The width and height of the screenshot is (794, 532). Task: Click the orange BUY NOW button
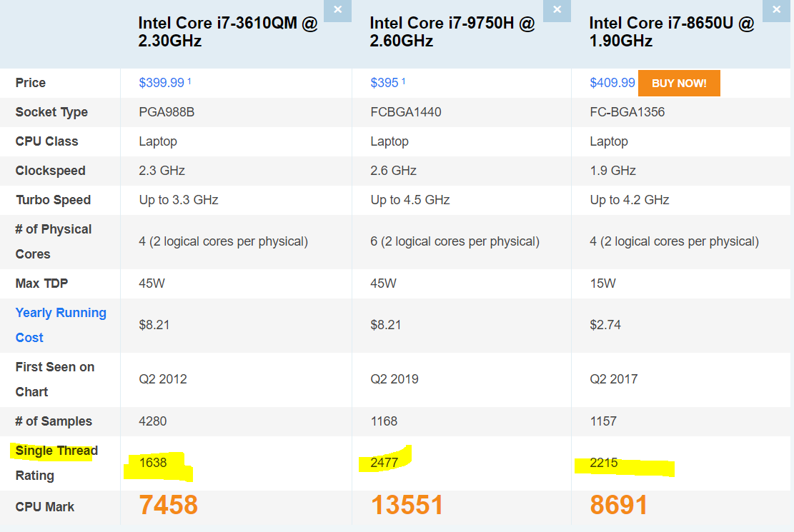click(679, 83)
